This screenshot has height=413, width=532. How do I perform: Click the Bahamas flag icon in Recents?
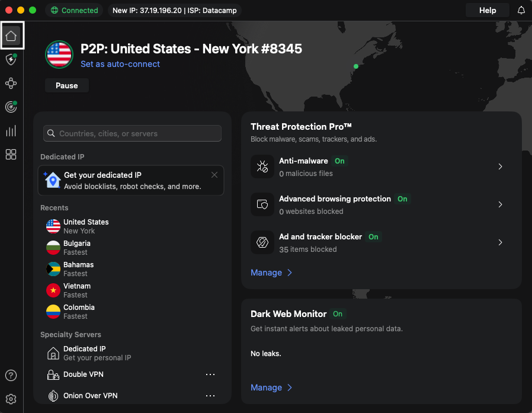coord(53,269)
